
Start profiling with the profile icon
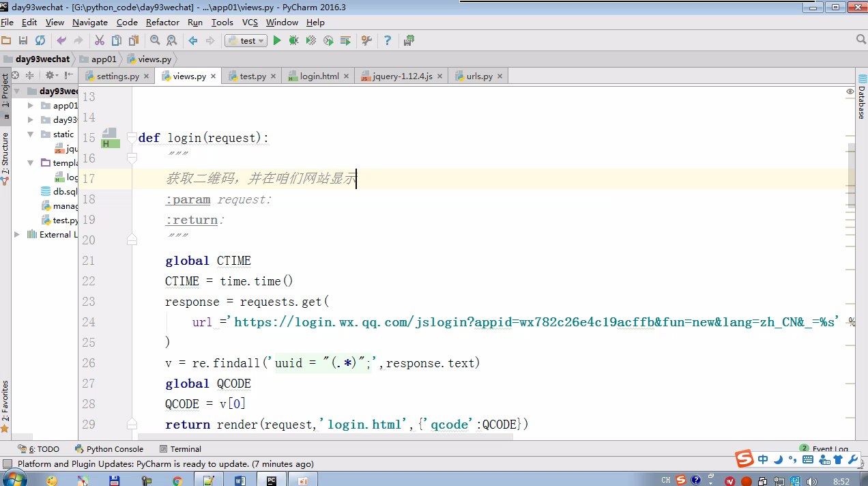click(x=328, y=41)
